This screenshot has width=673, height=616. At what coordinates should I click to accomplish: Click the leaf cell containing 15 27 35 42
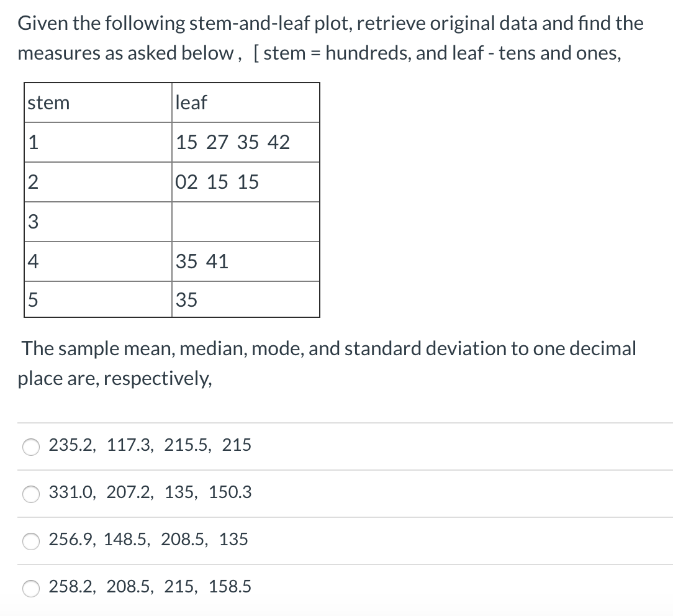(232, 142)
